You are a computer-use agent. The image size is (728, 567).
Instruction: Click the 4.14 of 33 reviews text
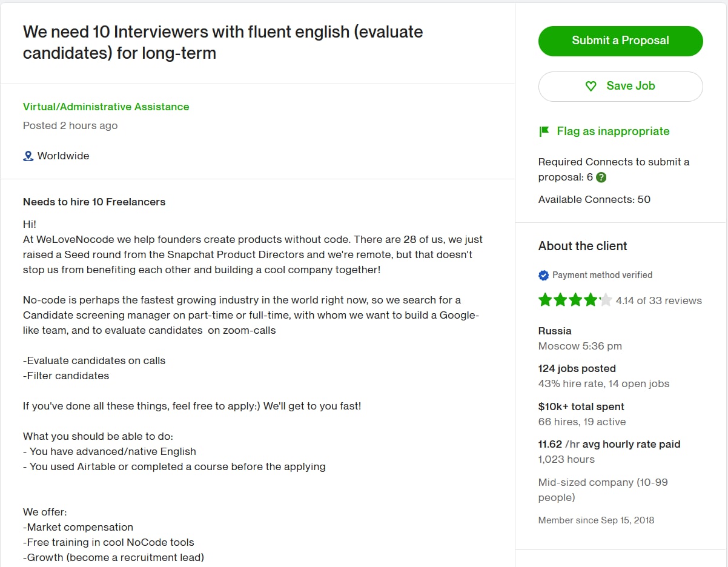click(658, 300)
